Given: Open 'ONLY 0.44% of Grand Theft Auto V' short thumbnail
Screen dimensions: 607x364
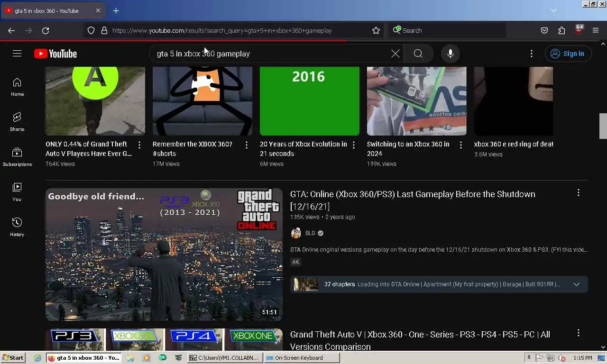Looking at the screenshot, I should click(x=95, y=101).
